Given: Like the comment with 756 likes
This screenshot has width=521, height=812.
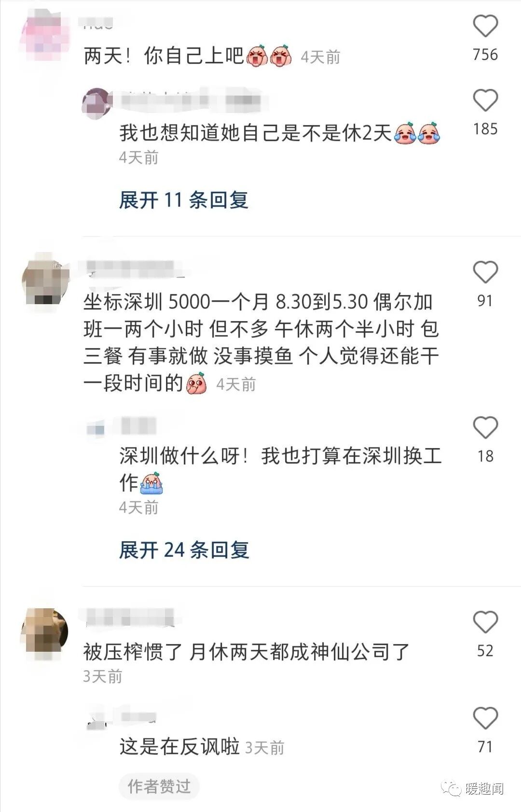Looking at the screenshot, I should pos(485,26).
